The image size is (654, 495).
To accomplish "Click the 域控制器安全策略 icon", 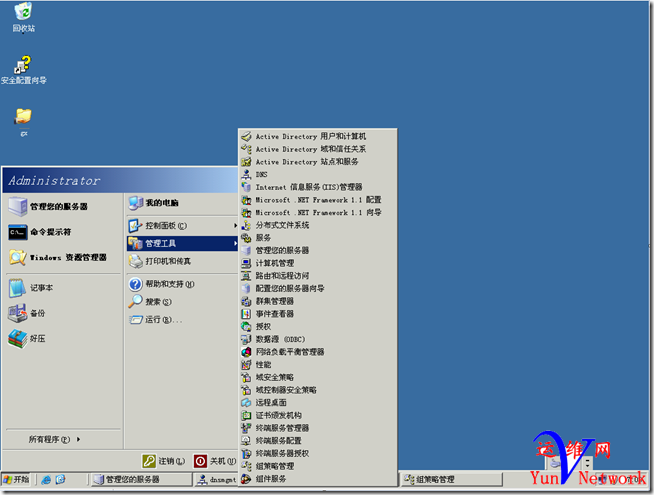I will coord(246,390).
